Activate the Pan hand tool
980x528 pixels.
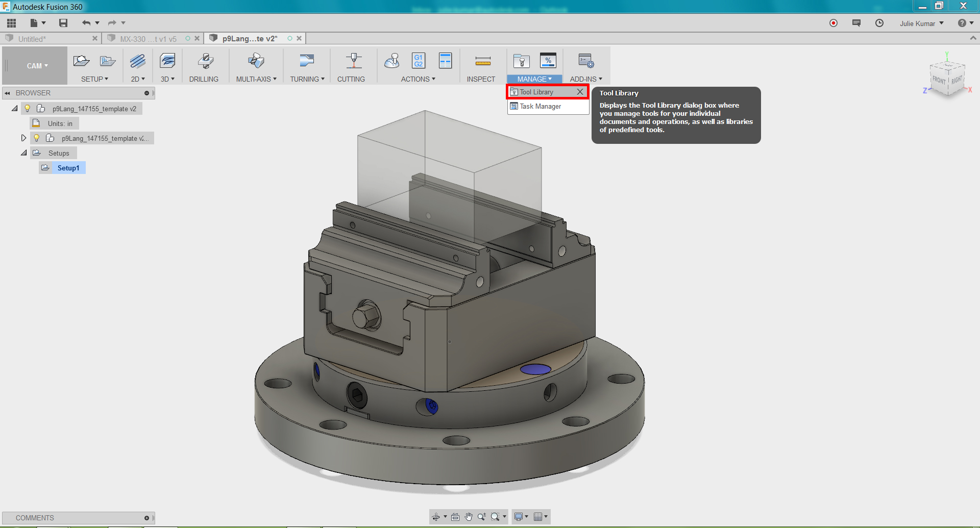point(469,517)
